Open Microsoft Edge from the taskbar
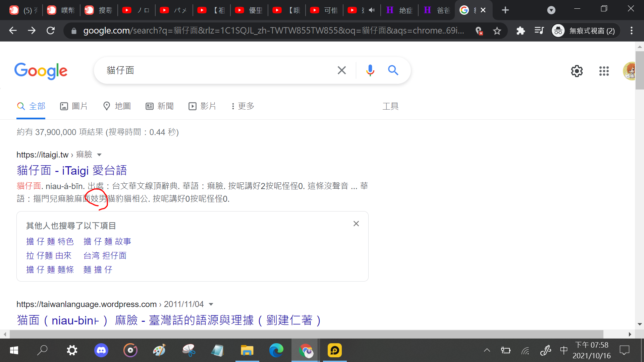The width and height of the screenshot is (644, 362). (x=276, y=351)
